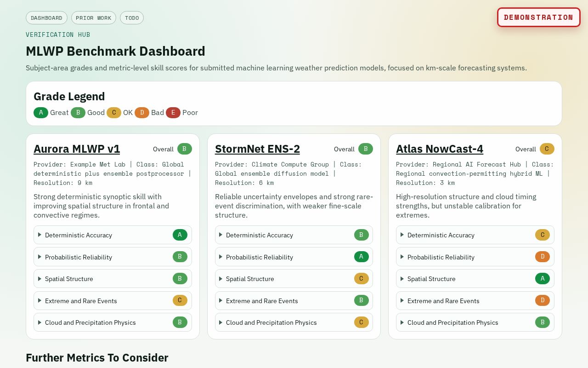This screenshot has width=588, height=368.
Task: Open Aurora's Extreme and Rare Events row
Action: tap(113, 301)
